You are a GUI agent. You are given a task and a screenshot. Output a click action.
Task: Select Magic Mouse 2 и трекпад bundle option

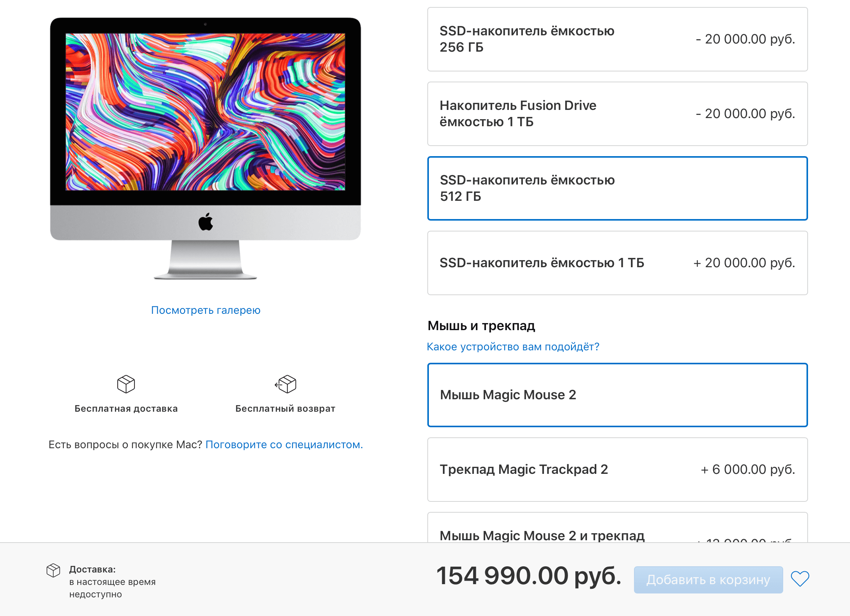pos(617,528)
